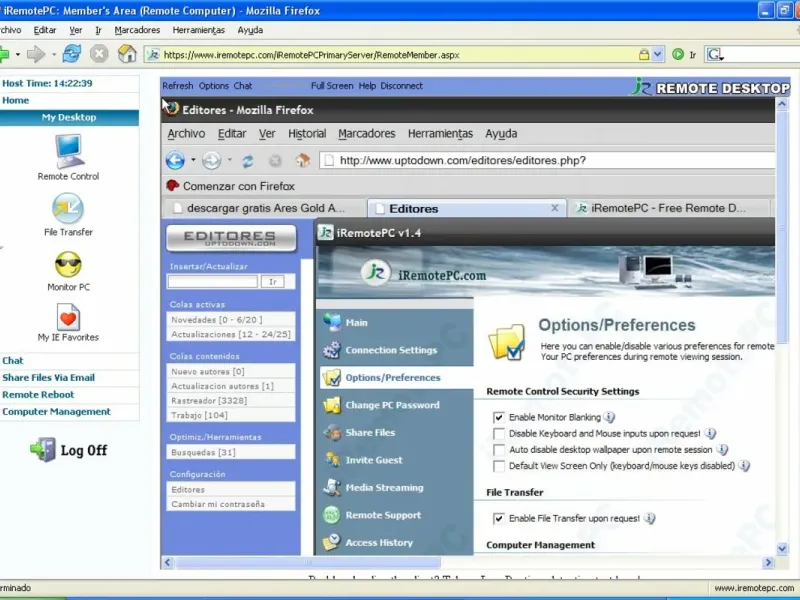Image resolution: width=800 pixels, height=600 pixels.
Task: Click Disconnect in remote desktop toolbar
Action: 402,86
